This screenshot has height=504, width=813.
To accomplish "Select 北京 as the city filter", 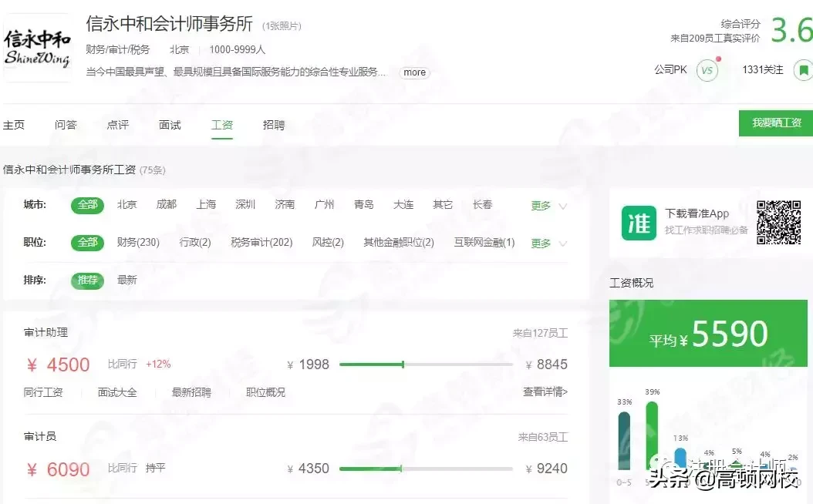I will [x=127, y=204].
